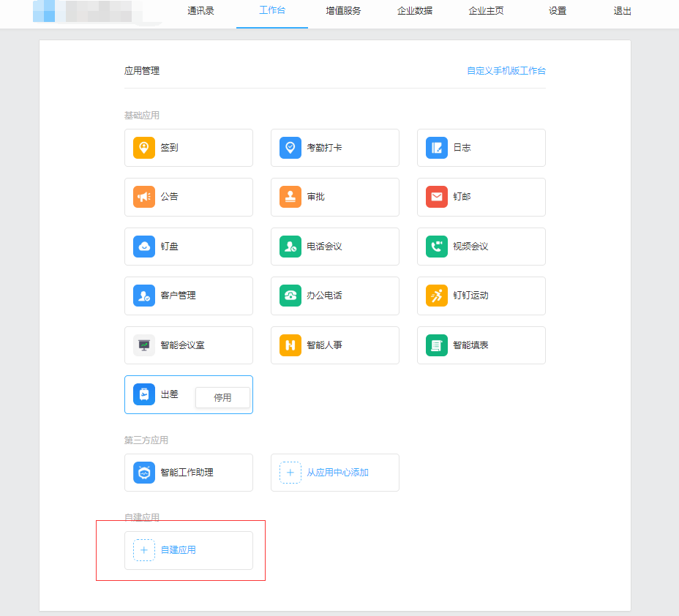Click the plus icon beside 自建应用
679x616 pixels.
pos(143,550)
